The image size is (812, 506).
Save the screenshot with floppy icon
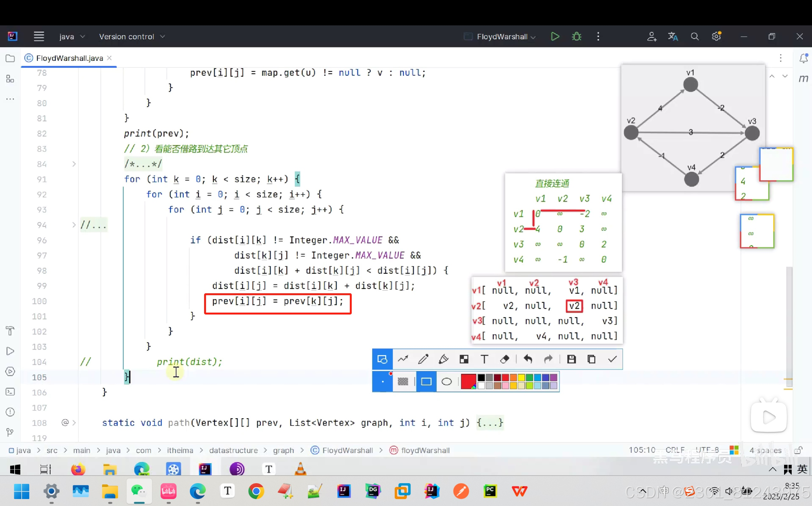tap(571, 359)
